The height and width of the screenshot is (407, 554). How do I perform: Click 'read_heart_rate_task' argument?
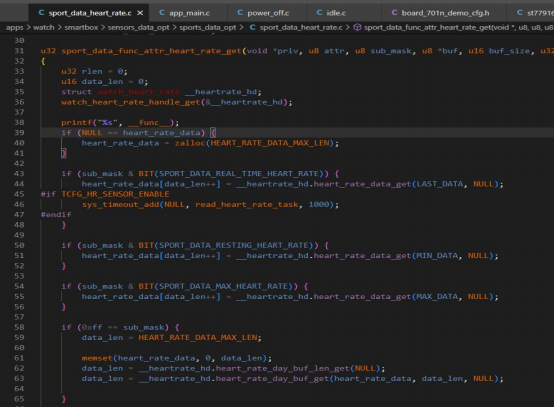coord(247,205)
